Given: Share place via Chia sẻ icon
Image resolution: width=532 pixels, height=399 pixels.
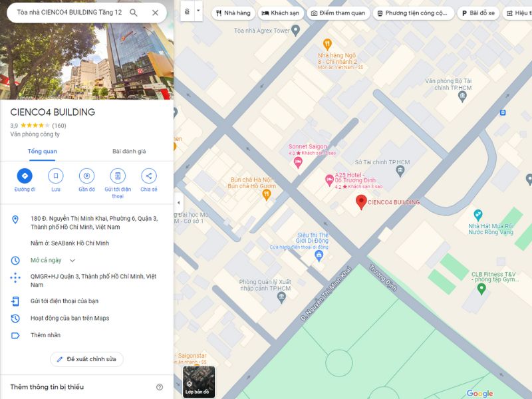Looking at the screenshot, I should pyautogui.click(x=148, y=176).
